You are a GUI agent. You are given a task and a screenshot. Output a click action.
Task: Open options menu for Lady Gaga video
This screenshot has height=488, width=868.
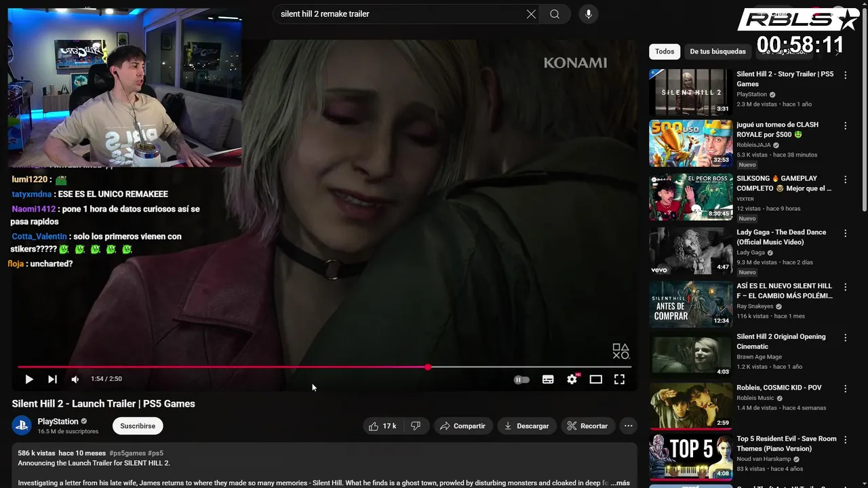pos(845,233)
